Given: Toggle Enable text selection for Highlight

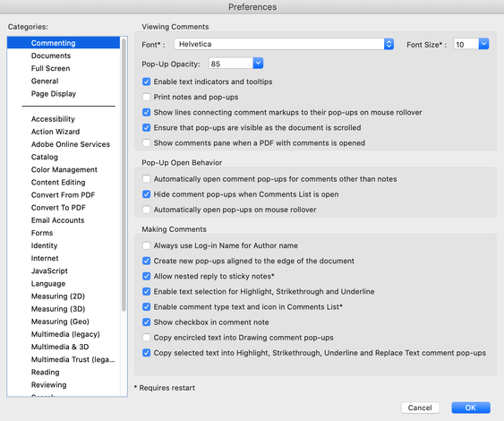Looking at the screenshot, I should (x=146, y=291).
